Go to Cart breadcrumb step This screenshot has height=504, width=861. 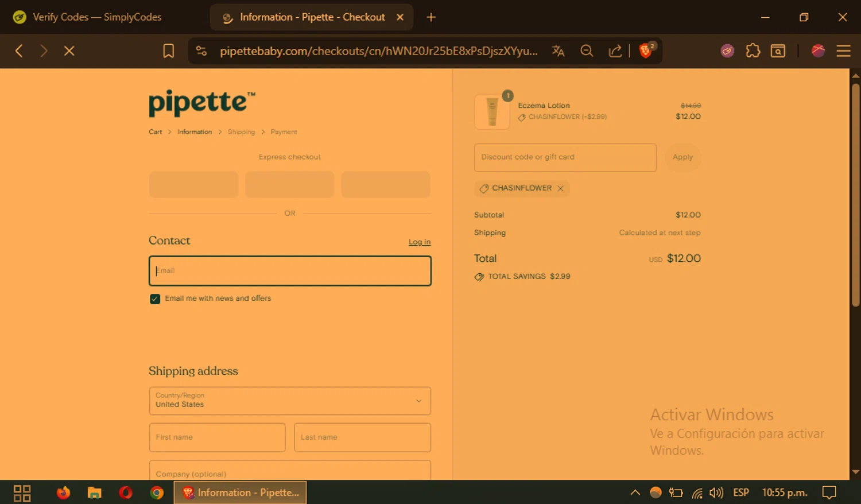tap(155, 132)
